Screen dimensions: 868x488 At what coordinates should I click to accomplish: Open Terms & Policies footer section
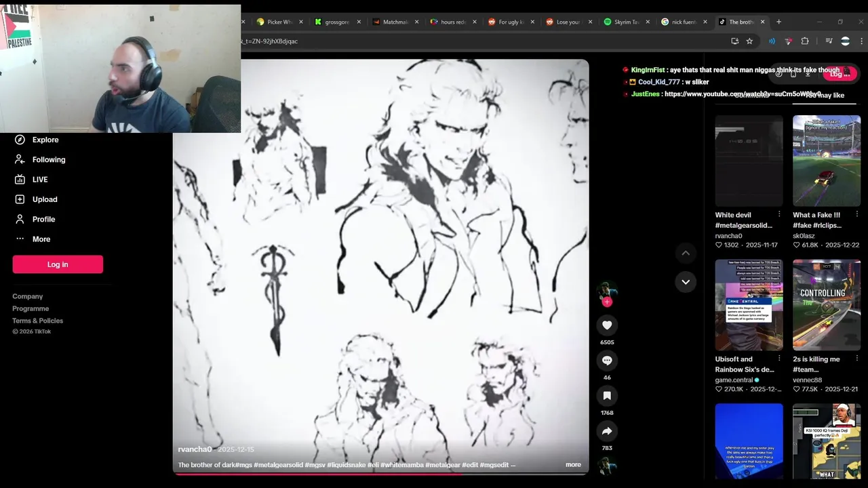point(37,321)
